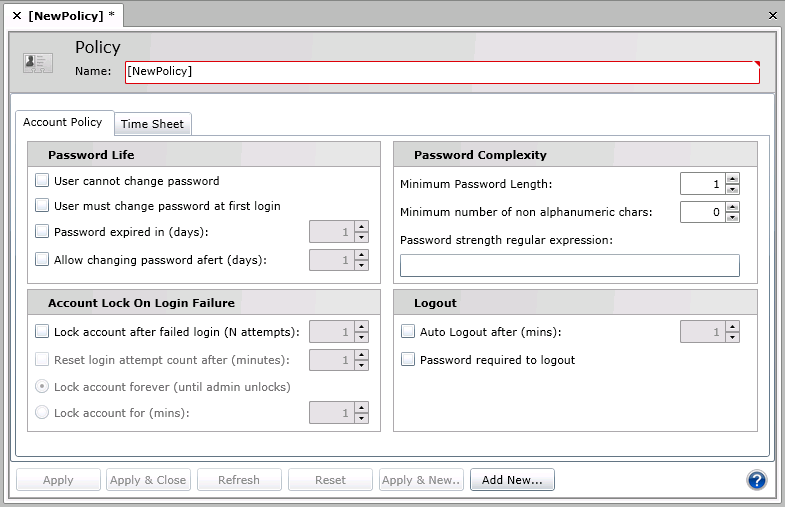Tick Allow changing password after (days) checkbox
The image size is (785, 507).
click(x=42, y=259)
